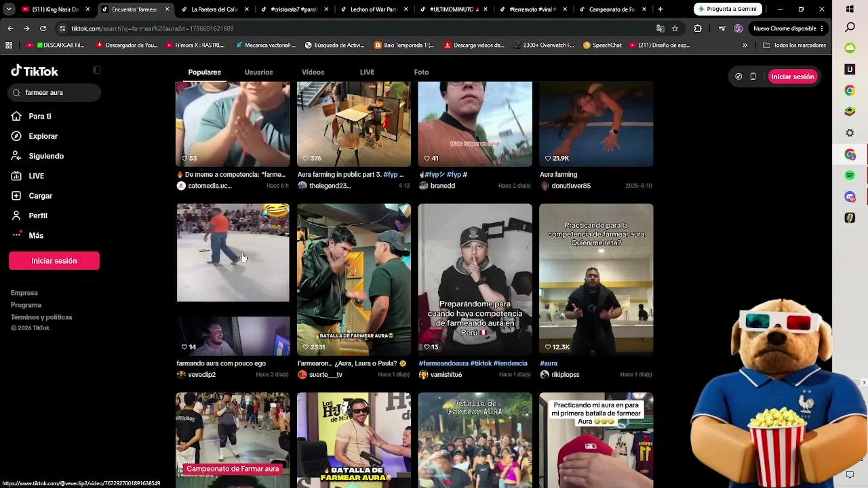
Task: Open the Foto results tab
Action: click(x=421, y=73)
